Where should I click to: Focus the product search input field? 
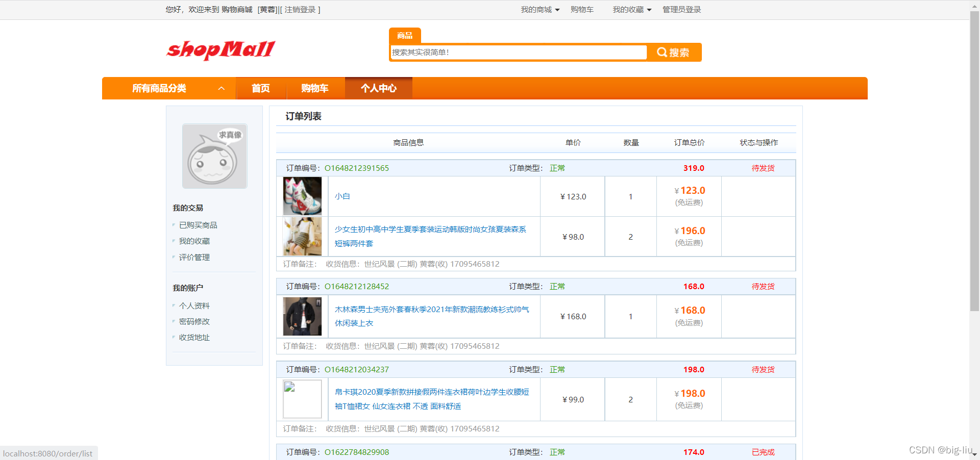point(519,53)
